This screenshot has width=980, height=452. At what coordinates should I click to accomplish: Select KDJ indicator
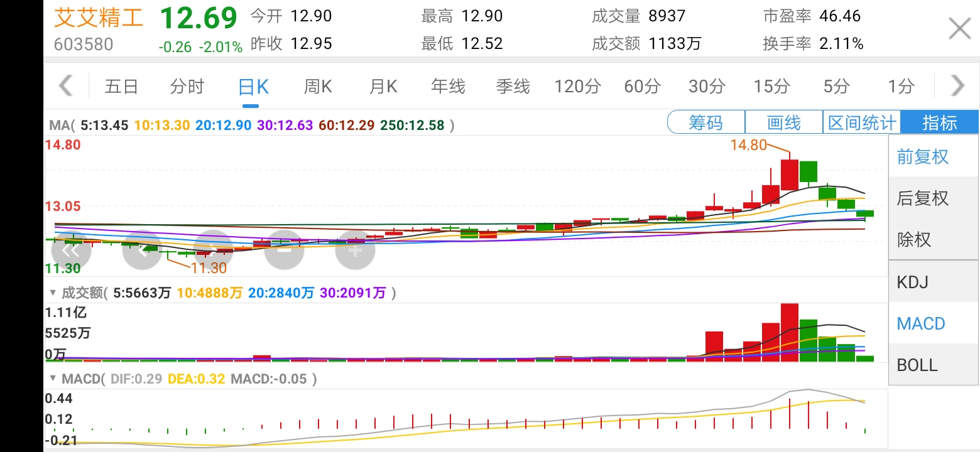click(934, 282)
